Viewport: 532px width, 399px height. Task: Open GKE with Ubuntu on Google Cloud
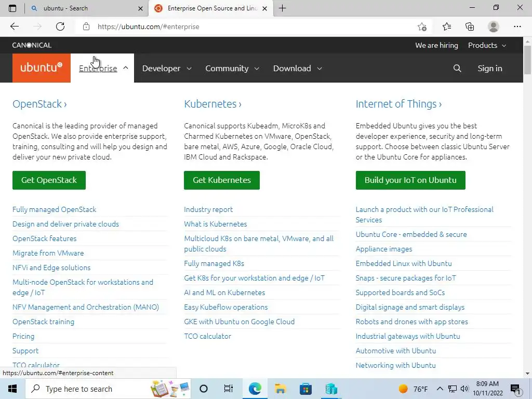tap(239, 322)
